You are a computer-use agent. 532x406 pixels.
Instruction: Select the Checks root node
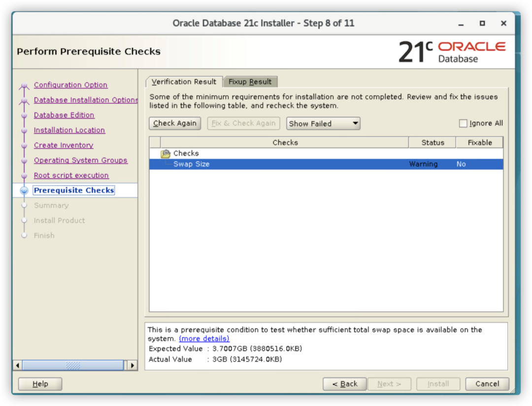pos(186,153)
